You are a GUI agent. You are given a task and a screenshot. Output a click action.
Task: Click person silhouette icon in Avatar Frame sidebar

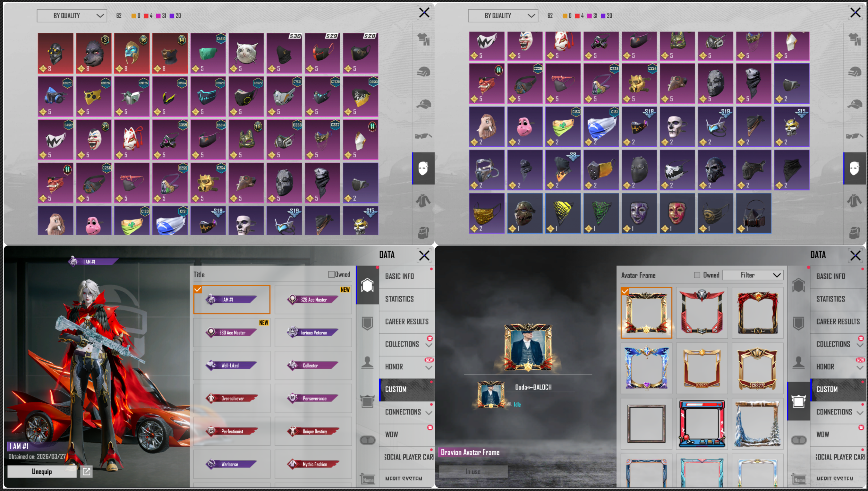tap(799, 363)
